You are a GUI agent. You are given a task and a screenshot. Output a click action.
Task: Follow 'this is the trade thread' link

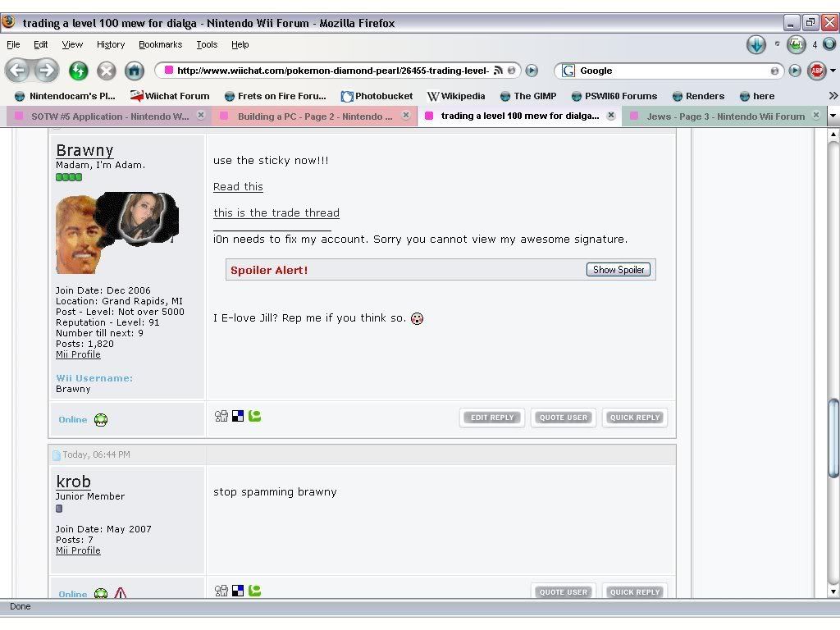pos(276,213)
